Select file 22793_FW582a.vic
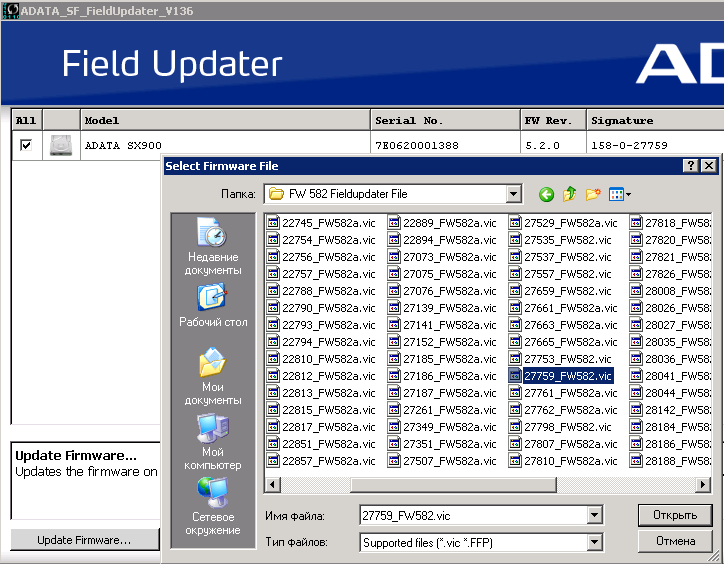 [x=321, y=325]
